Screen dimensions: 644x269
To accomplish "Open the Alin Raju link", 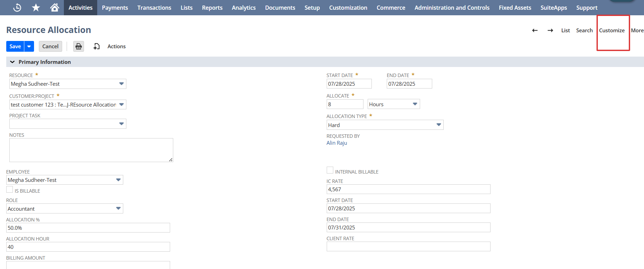I will pyautogui.click(x=336, y=143).
